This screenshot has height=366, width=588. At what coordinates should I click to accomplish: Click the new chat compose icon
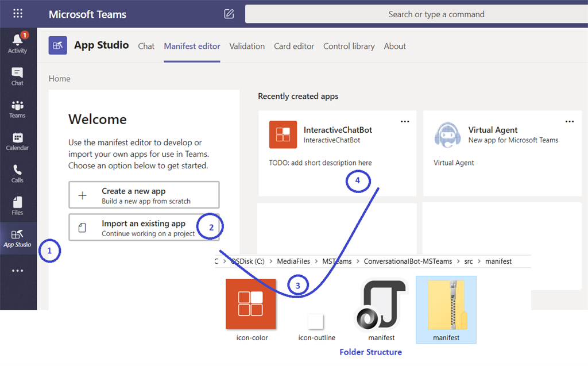pyautogui.click(x=229, y=14)
